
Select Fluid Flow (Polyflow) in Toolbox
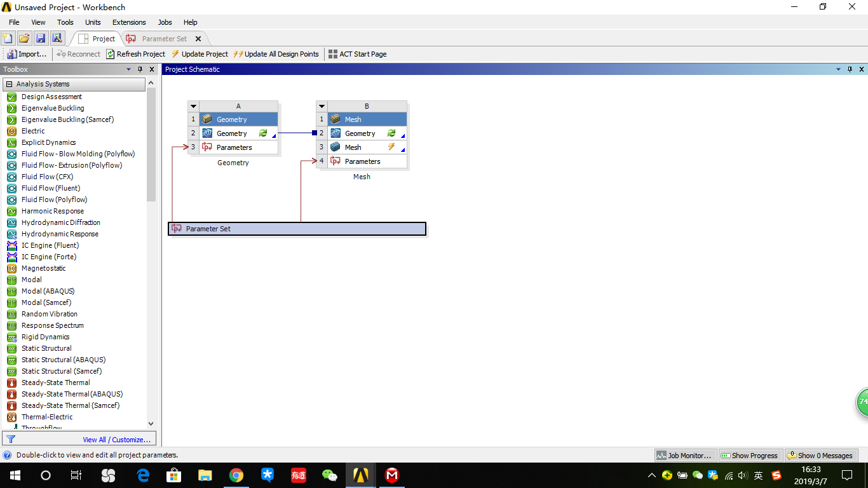point(55,200)
